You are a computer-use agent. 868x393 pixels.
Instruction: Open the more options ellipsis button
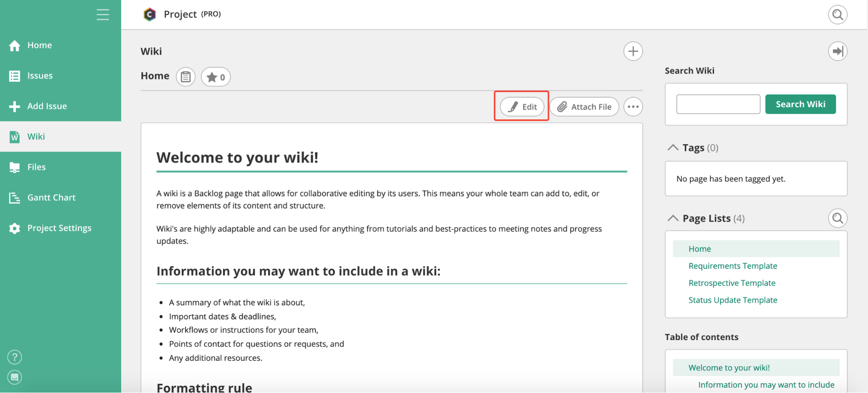click(x=633, y=107)
